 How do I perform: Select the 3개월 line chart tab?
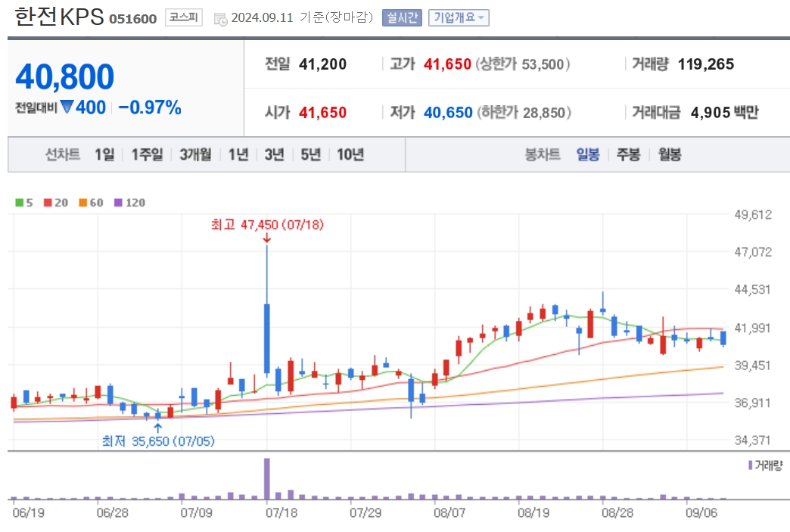point(195,154)
